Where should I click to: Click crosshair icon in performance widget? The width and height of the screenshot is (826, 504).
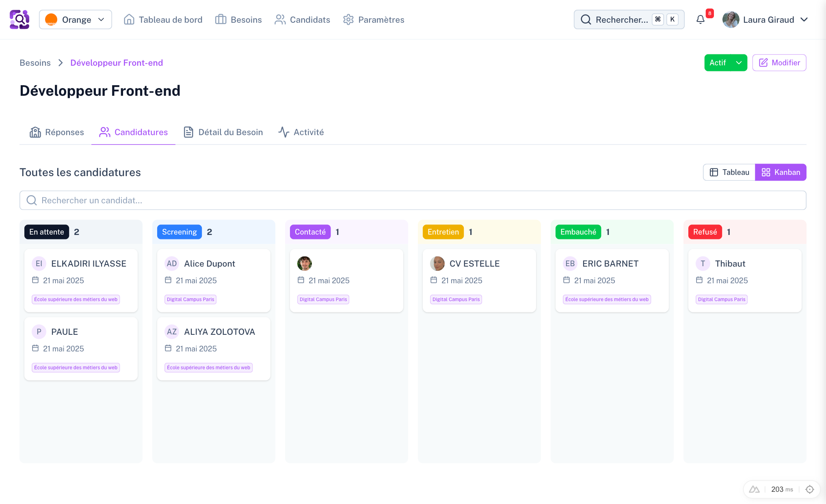810,489
